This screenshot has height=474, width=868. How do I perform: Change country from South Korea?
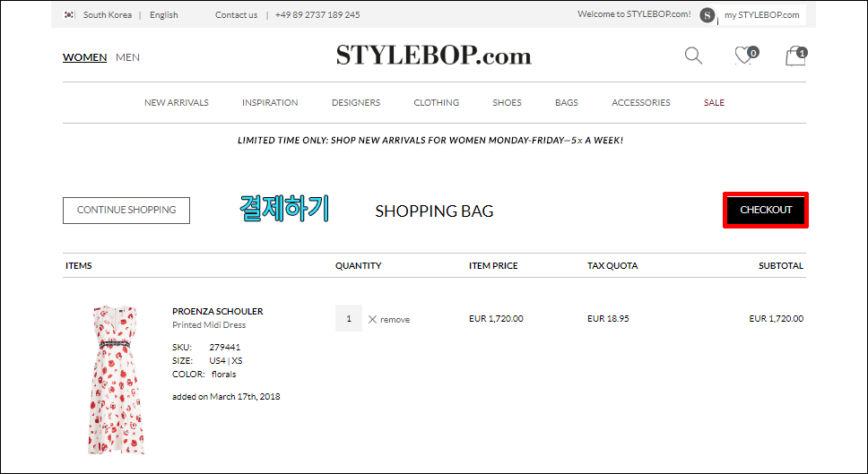(x=108, y=15)
